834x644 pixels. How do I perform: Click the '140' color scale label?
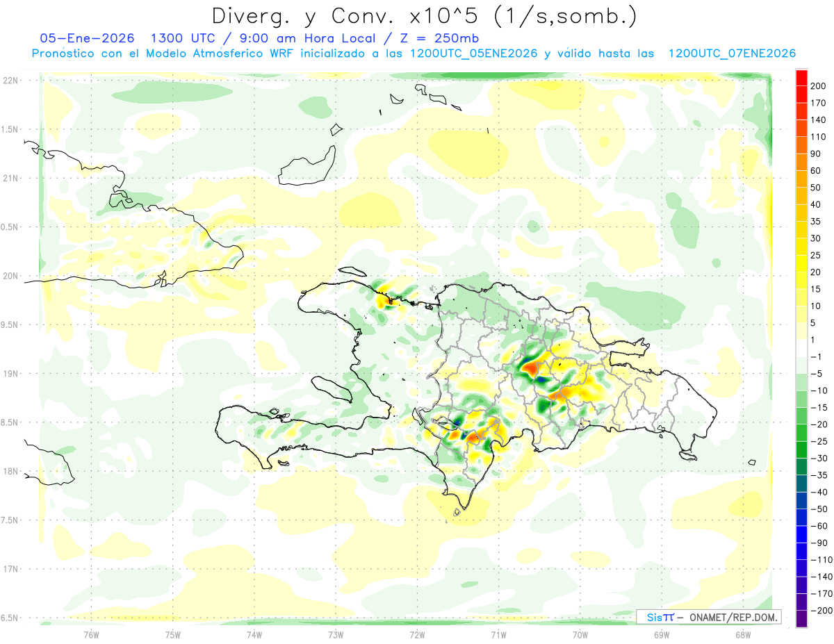[819, 120]
